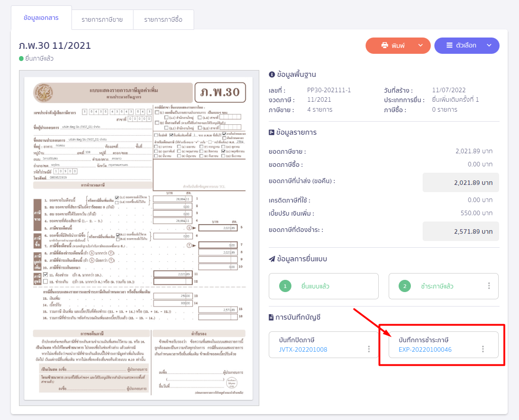Switch to รายการภาษีซื้อ tab
Screen dimensions: 519x420
[163, 20]
